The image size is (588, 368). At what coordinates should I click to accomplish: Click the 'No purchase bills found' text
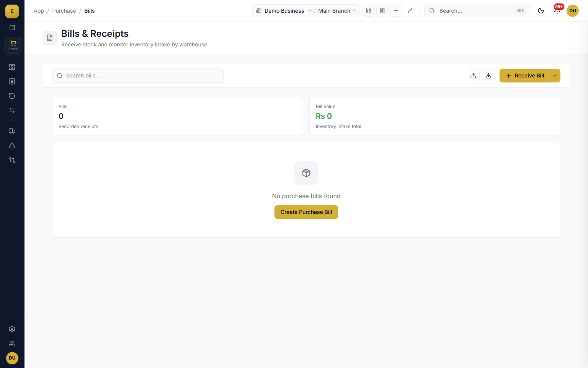[x=306, y=196]
